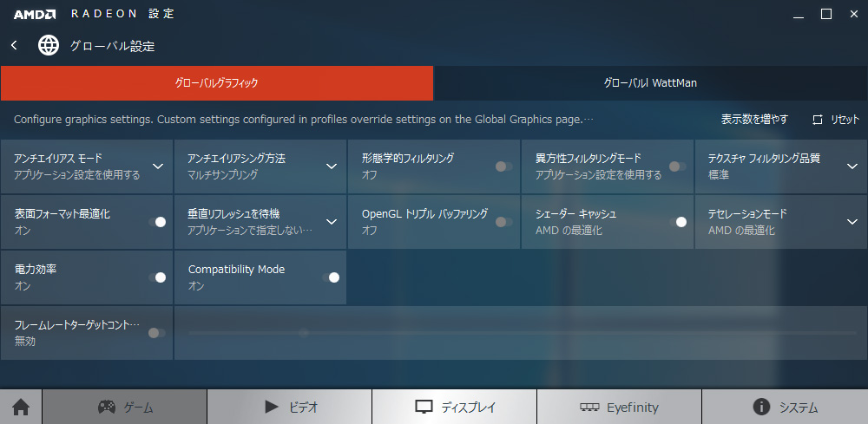Toggle 異方性フィルタリングモード switch
This screenshot has height=424, width=868.
click(x=678, y=166)
